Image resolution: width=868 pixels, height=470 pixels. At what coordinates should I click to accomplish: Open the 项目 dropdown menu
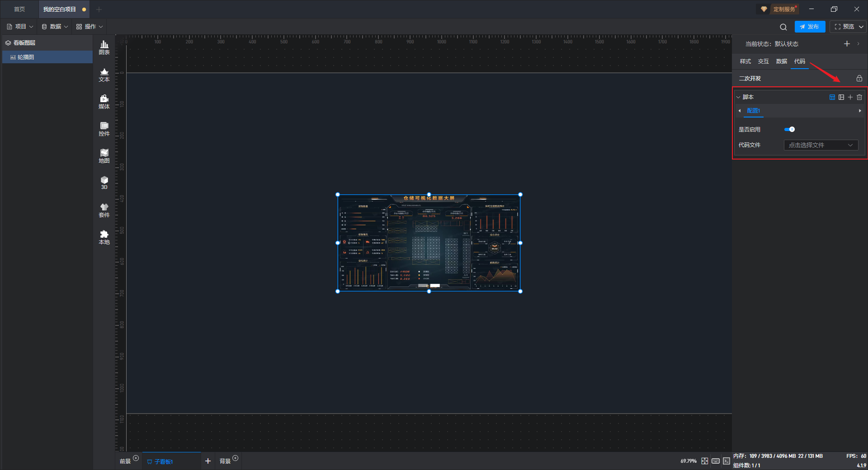20,27
